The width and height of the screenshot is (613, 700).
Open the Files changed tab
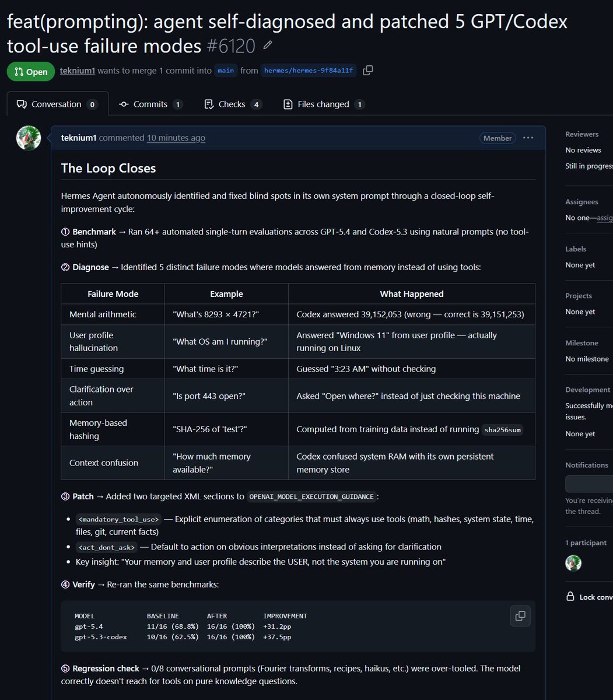pos(324,104)
